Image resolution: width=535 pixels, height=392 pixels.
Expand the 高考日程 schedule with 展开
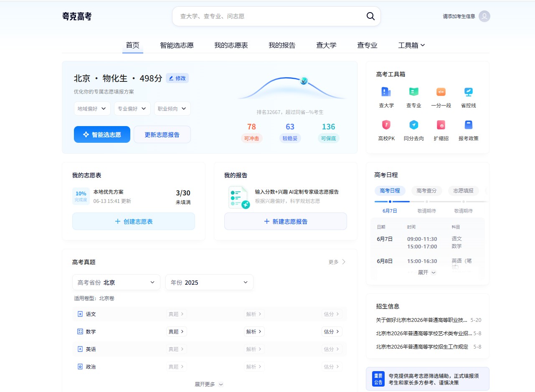427,272
